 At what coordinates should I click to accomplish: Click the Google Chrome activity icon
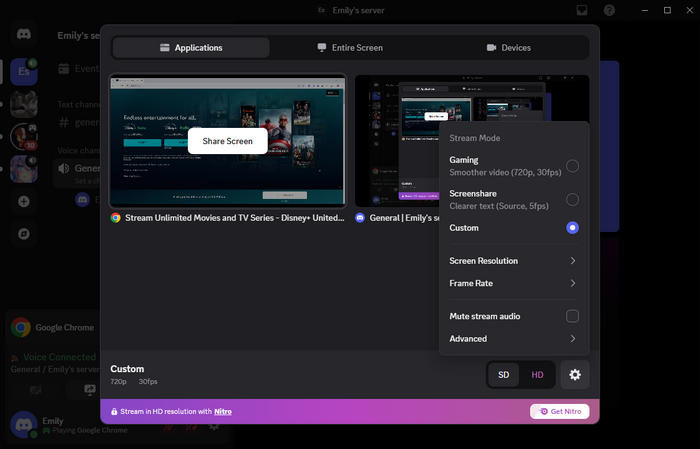tap(21, 327)
